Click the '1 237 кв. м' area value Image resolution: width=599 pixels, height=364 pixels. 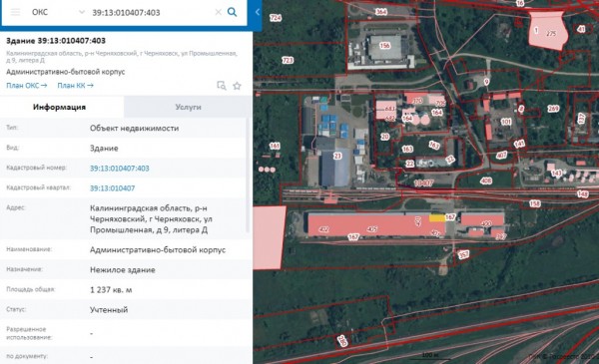[x=111, y=290]
